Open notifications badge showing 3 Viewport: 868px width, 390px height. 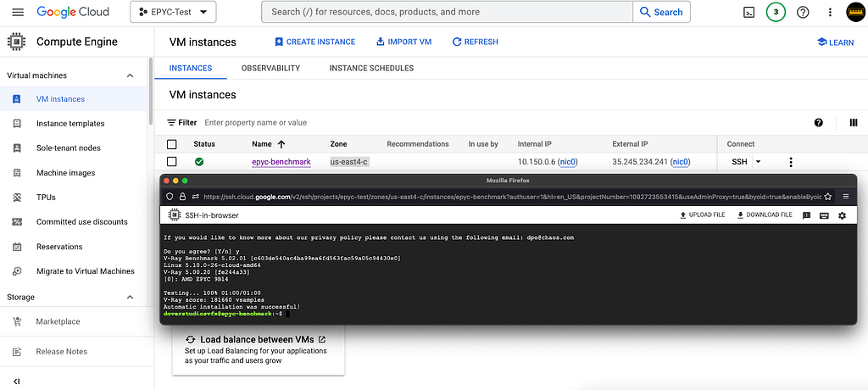pyautogui.click(x=776, y=12)
